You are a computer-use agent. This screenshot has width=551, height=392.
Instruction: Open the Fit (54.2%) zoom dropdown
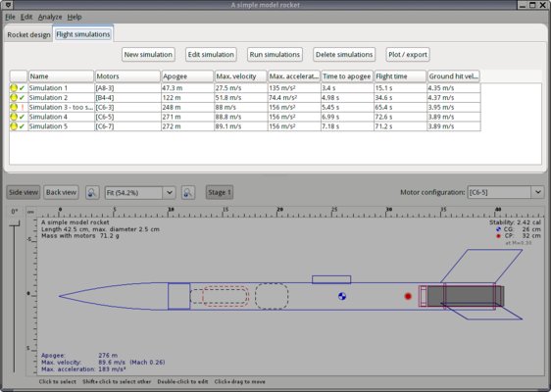[140, 192]
